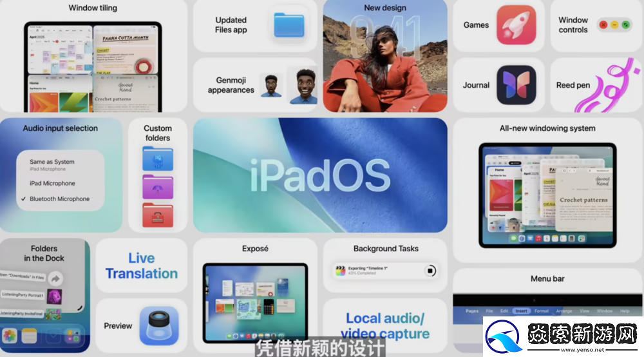
Task: Click the Folders in the Dock label
Action: point(44,253)
